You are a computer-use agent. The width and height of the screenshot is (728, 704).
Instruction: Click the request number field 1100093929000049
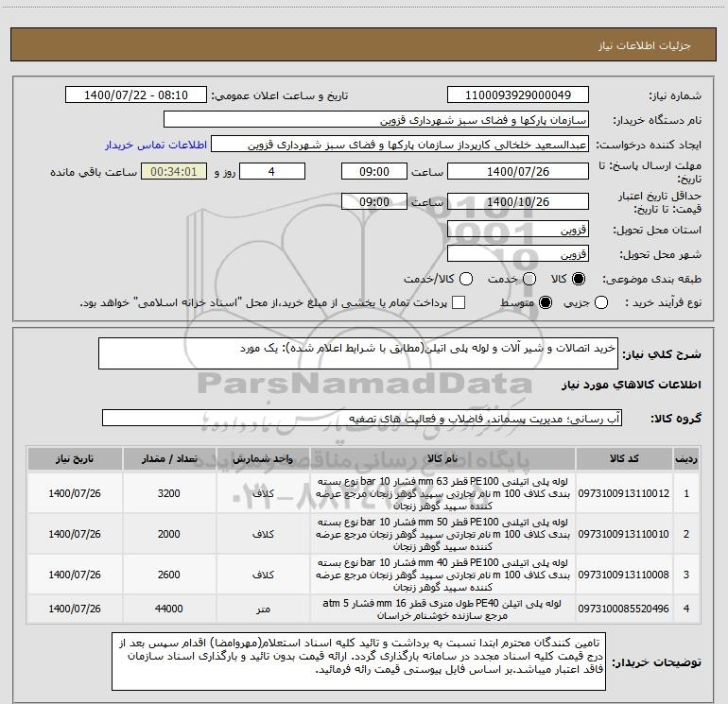518,95
